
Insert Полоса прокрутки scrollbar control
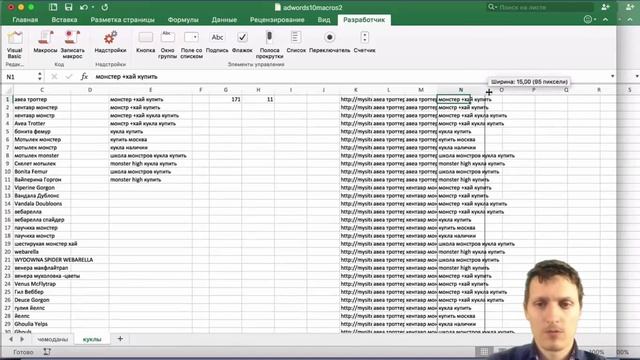point(269,44)
